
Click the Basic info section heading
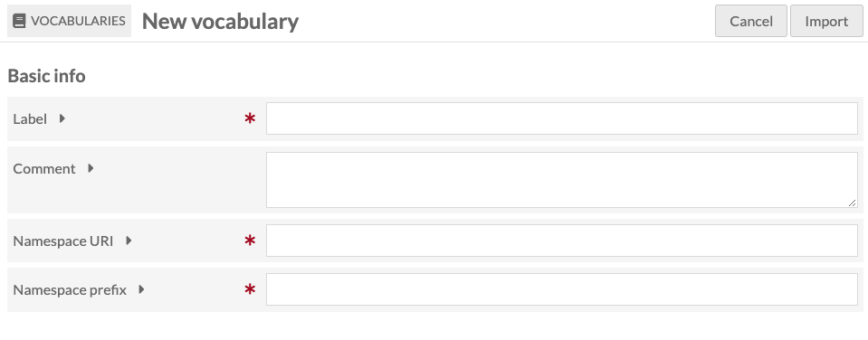[x=46, y=76]
